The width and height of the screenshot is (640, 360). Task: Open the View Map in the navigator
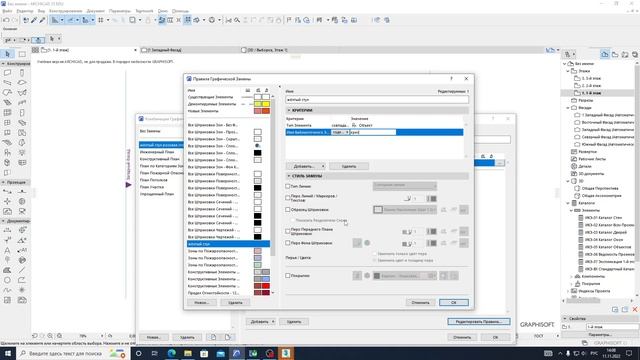click(x=615, y=54)
